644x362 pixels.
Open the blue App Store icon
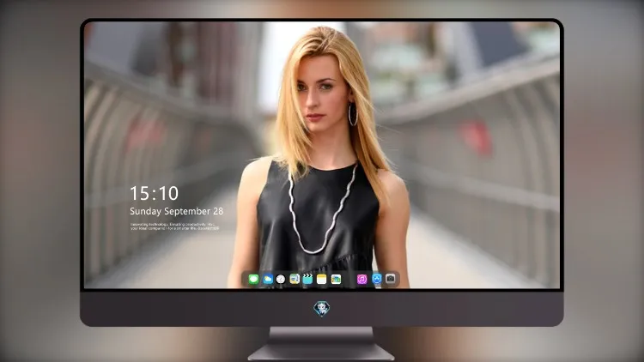377,279
